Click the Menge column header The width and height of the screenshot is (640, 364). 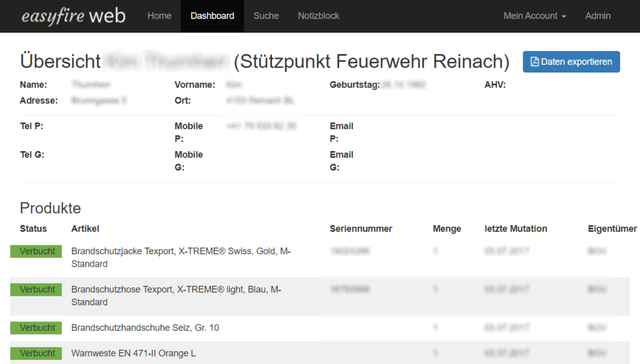(447, 229)
